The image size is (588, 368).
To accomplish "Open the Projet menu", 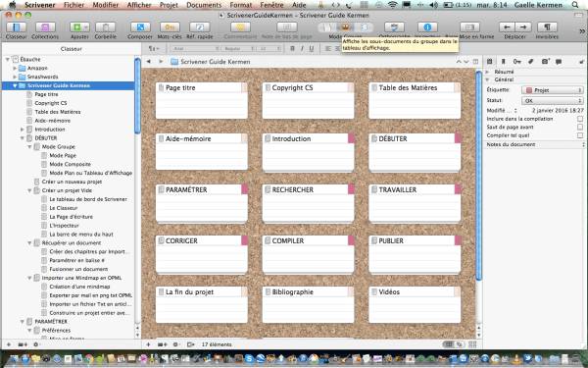I will (x=170, y=5).
